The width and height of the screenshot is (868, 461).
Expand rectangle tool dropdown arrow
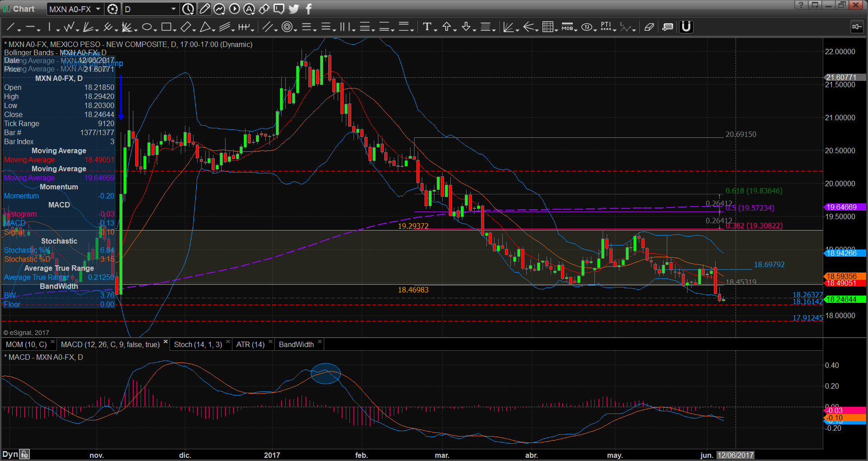pyautogui.click(x=175, y=30)
